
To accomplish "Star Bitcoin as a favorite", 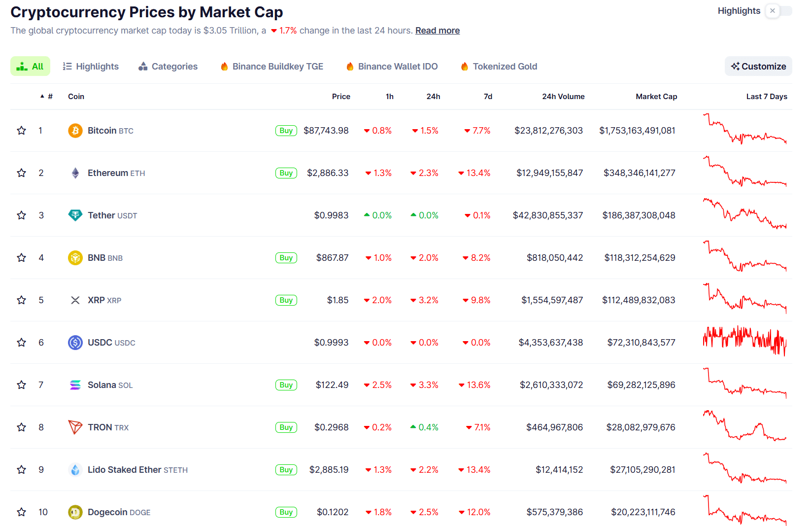I will tap(21, 130).
